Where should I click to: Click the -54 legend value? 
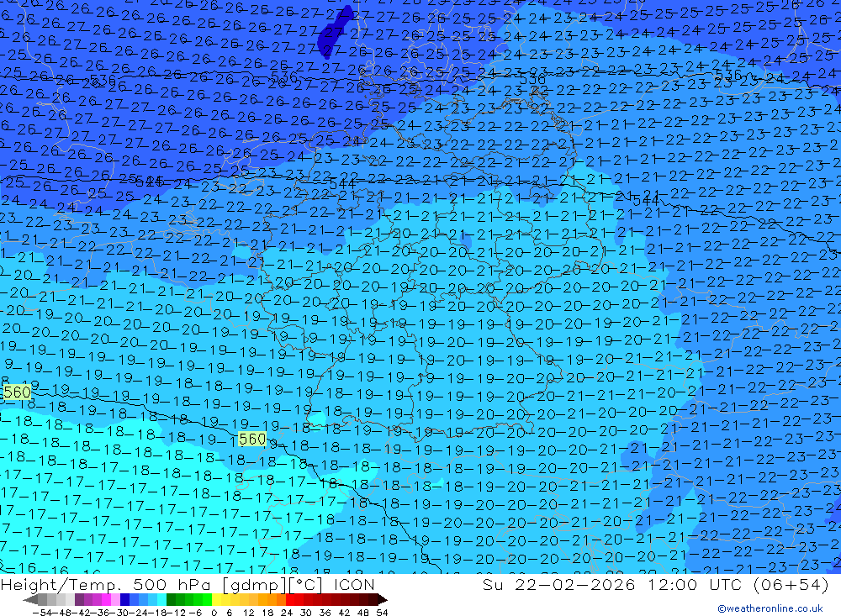pos(42,613)
